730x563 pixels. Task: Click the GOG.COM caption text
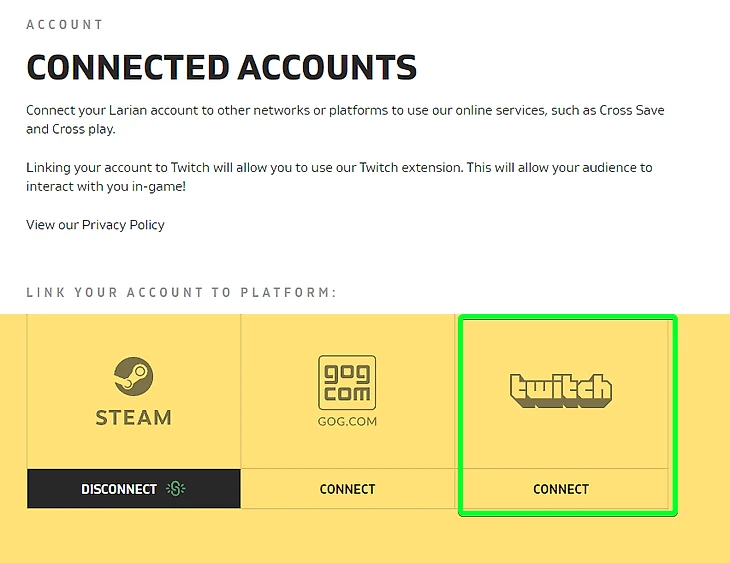(x=347, y=423)
